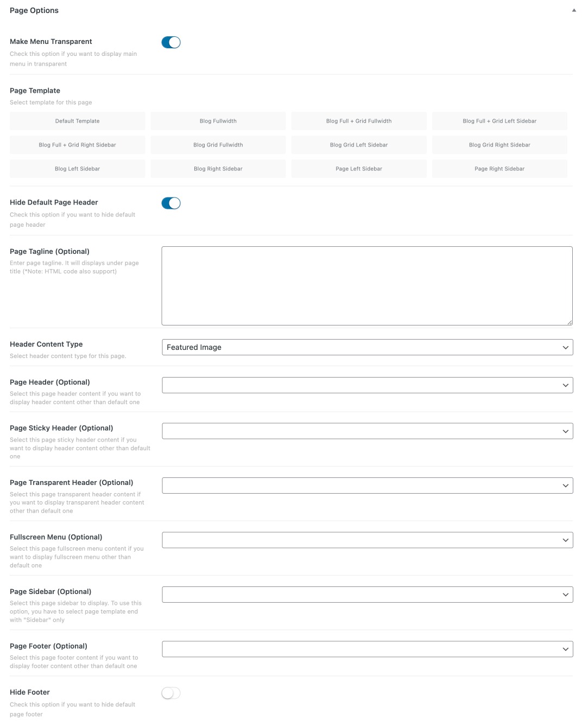Pick the Blog Grid Left Sidebar template
582x728 pixels.
(x=359, y=144)
